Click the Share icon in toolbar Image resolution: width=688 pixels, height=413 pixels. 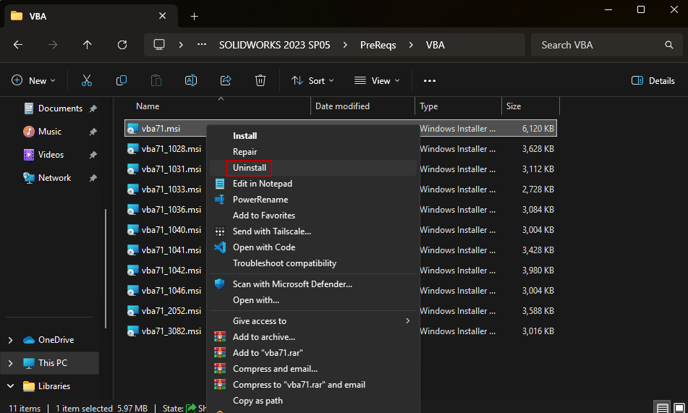(226, 80)
